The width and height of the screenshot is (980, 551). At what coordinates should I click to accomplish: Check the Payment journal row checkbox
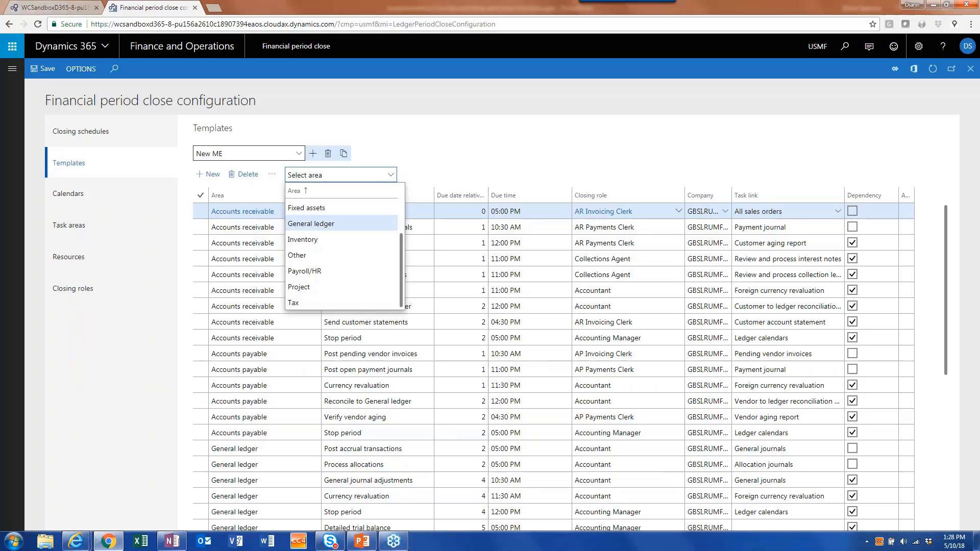[852, 227]
